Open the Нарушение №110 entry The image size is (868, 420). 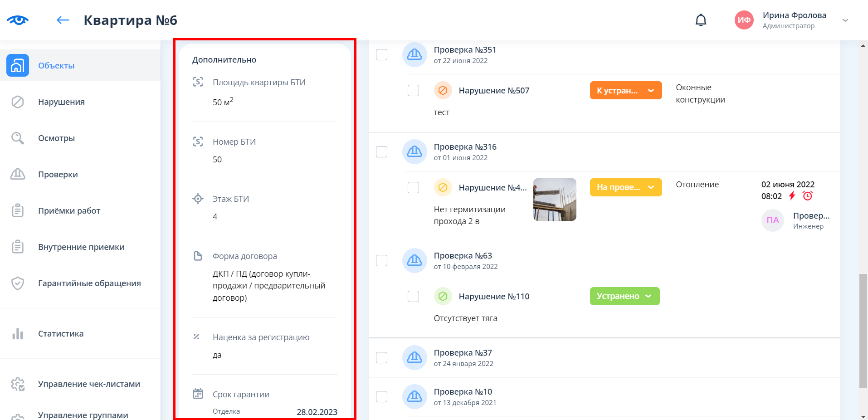(x=494, y=297)
